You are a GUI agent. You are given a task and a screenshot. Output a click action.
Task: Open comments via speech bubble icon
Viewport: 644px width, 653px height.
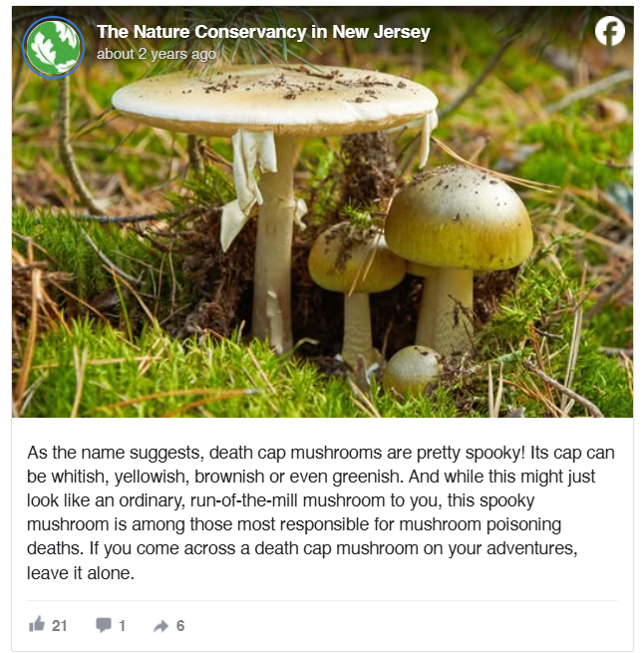click(104, 625)
